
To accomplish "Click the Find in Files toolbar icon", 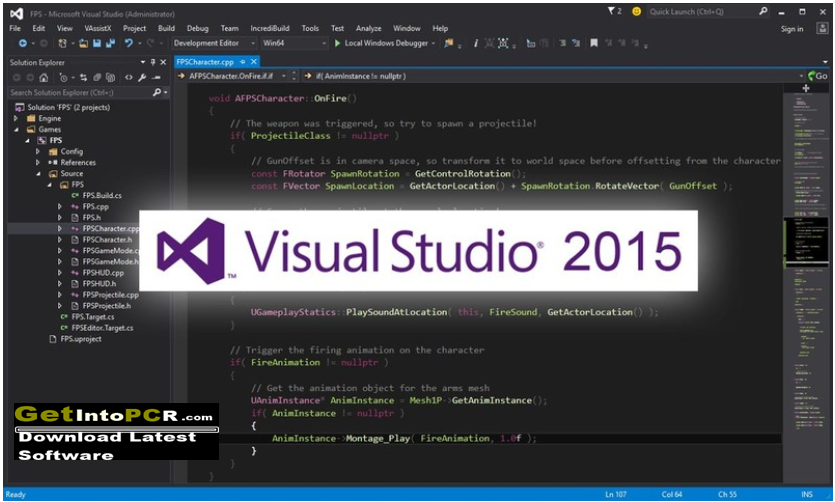I will pos(448,43).
